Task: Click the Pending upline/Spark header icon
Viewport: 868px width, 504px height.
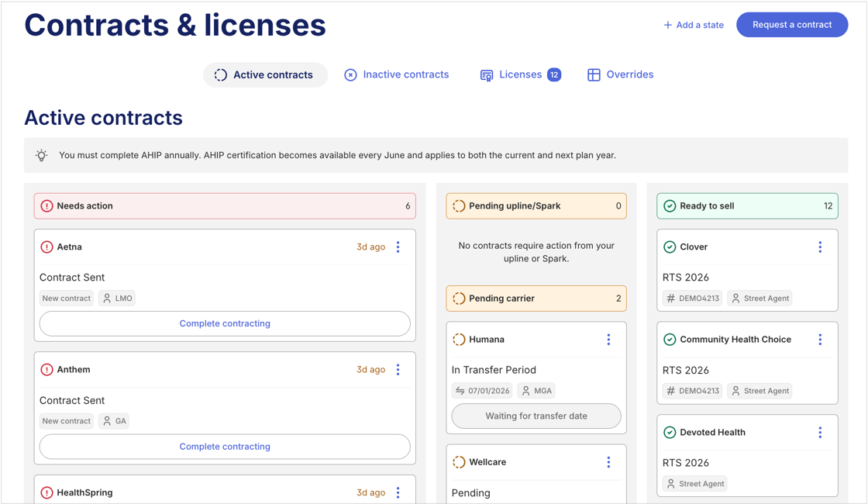Action: [x=459, y=206]
